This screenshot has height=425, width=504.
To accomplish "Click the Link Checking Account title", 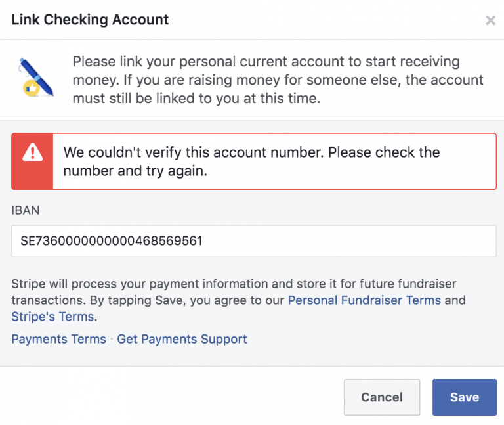I will point(91,20).
